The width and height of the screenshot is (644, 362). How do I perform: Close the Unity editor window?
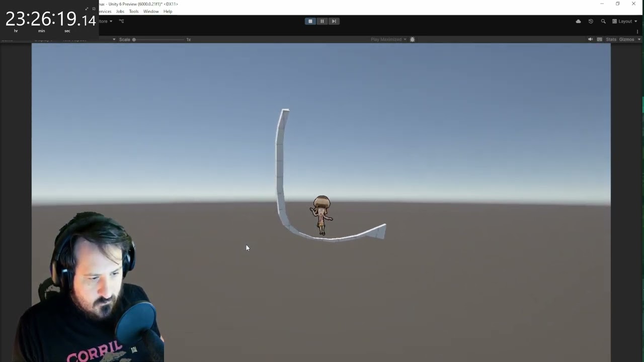(633, 4)
